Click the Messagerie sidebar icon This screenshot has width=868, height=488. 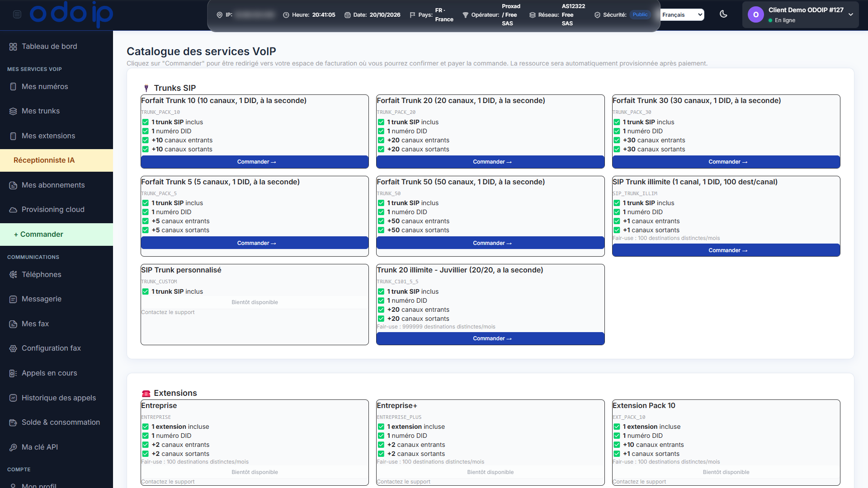click(x=13, y=299)
